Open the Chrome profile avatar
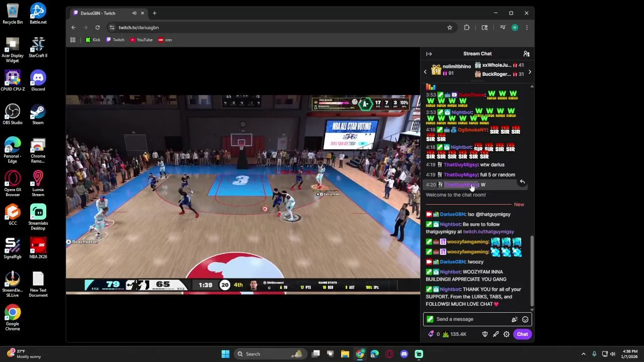 click(x=515, y=28)
